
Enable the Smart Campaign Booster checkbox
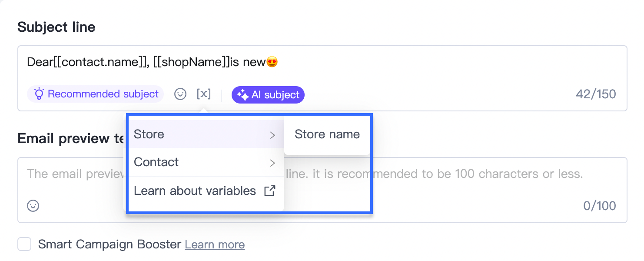(24, 244)
